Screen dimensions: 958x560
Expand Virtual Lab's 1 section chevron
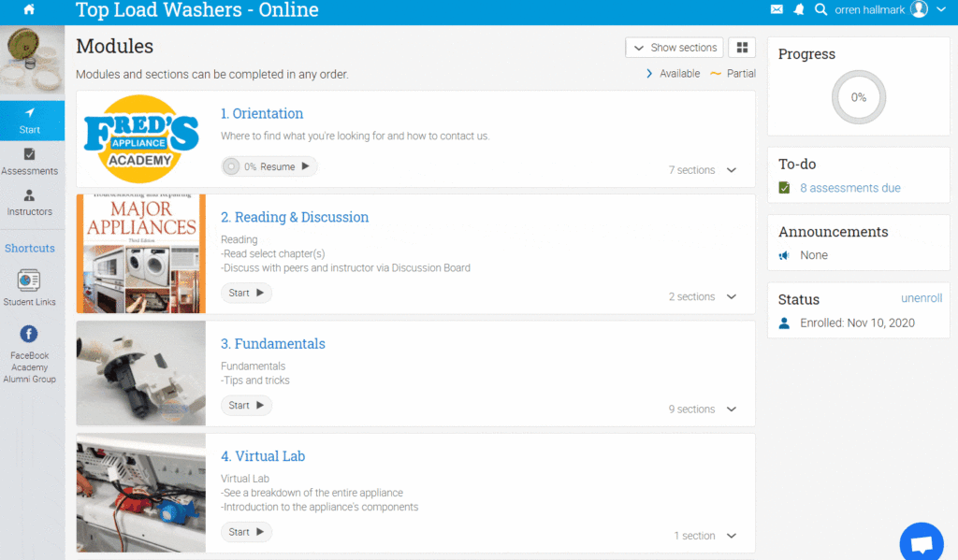(x=732, y=536)
